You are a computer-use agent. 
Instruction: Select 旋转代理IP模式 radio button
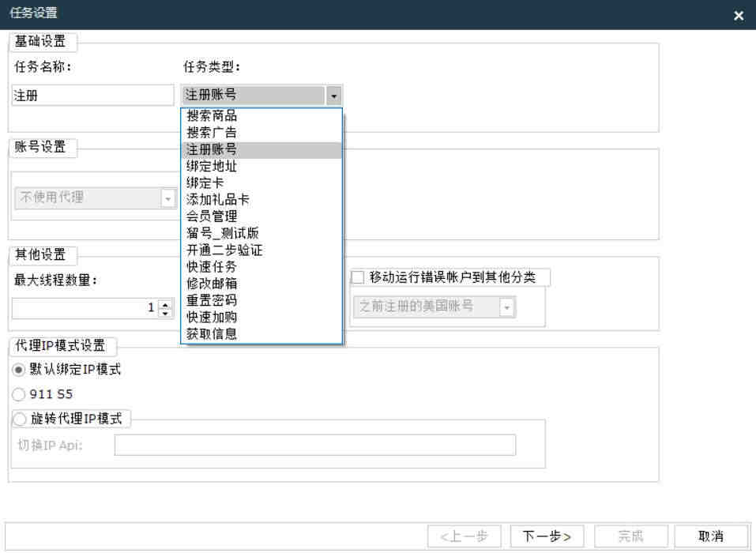point(19,419)
